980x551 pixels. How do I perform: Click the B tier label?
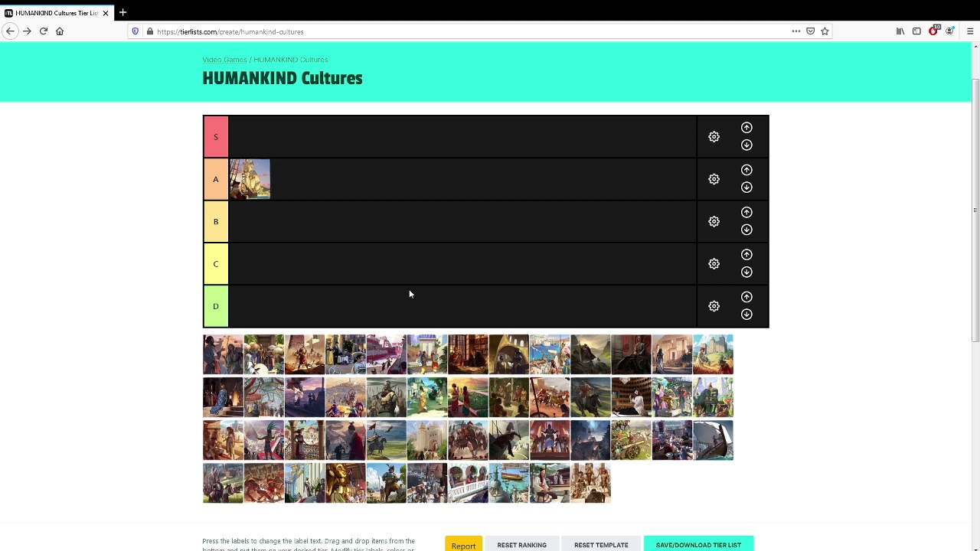(x=216, y=222)
